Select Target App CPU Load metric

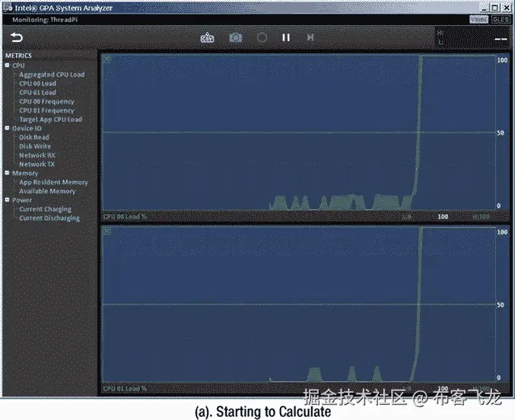coord(50,119)
